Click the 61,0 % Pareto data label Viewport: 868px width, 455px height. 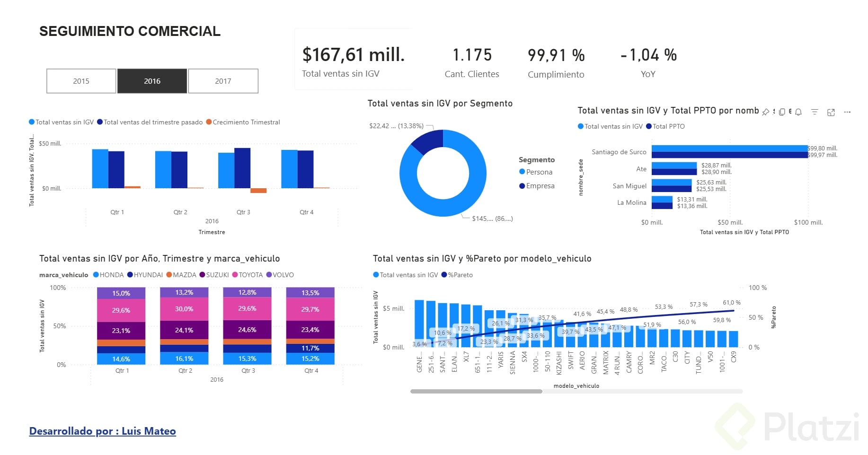coord(732,303)
